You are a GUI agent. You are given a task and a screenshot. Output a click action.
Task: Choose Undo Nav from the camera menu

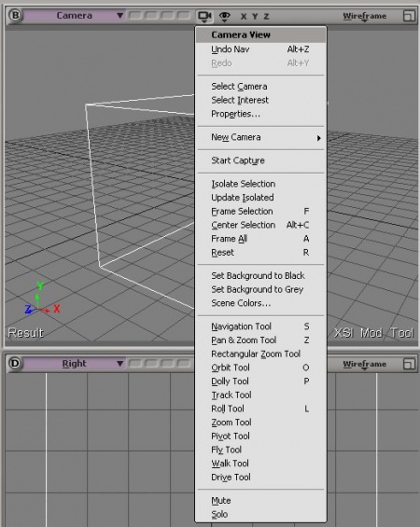pos(260,49)
